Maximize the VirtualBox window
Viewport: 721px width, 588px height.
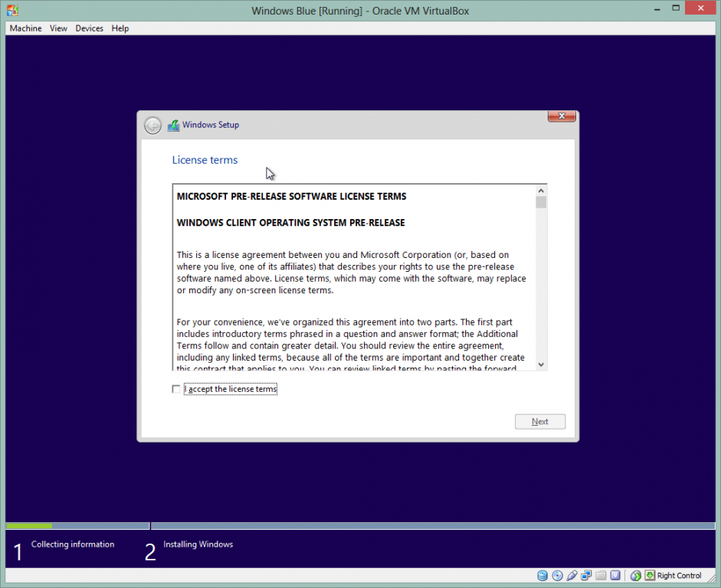[x=676, y=8]
